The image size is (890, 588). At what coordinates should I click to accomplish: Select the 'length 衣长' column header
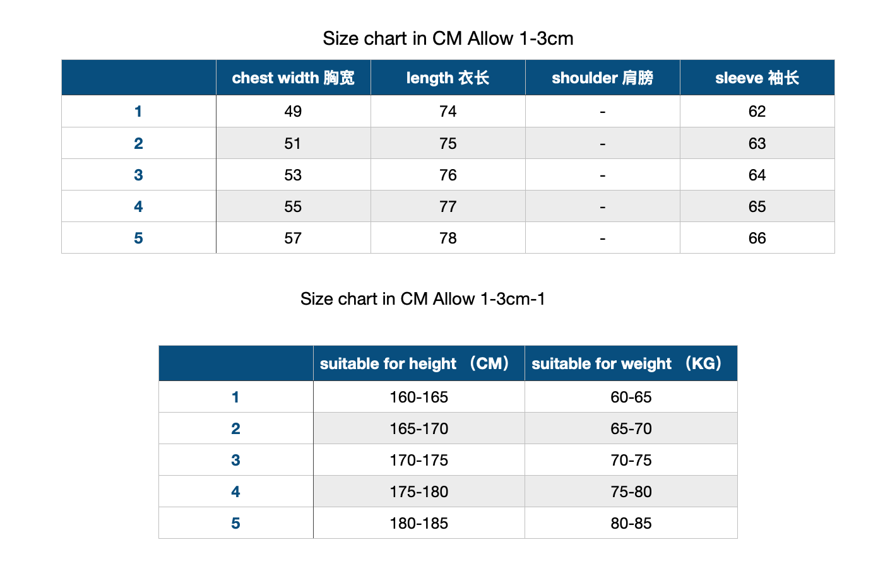448,78
